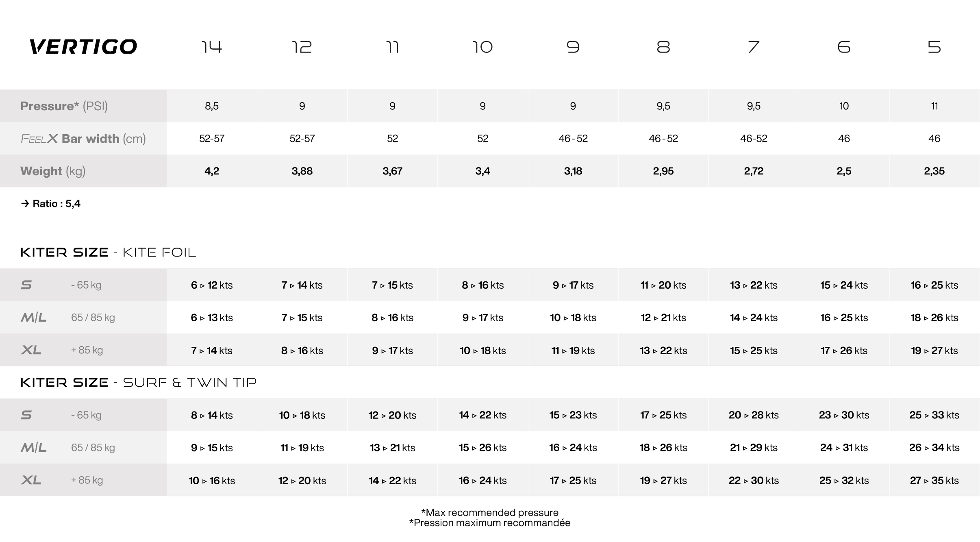Click the *Max recommended pressure footnote
Viewport: 980px width, 542px height.
(490, 512)
